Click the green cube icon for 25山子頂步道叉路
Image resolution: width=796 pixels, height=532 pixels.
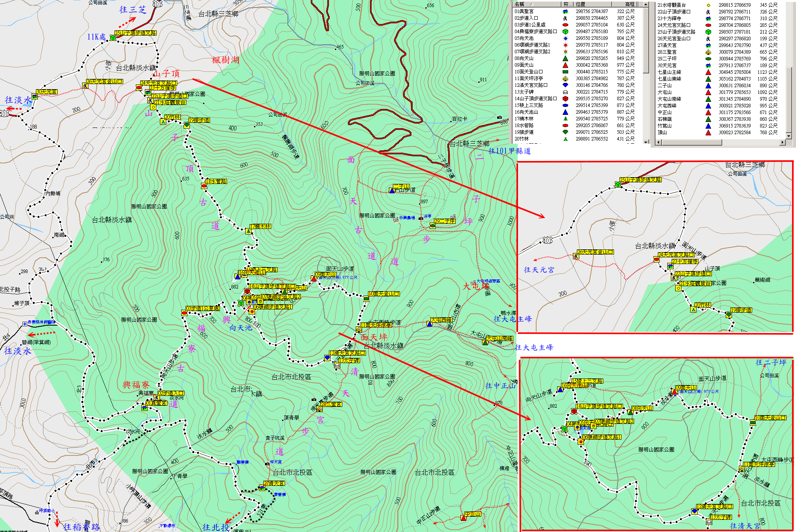coord(708,32)
